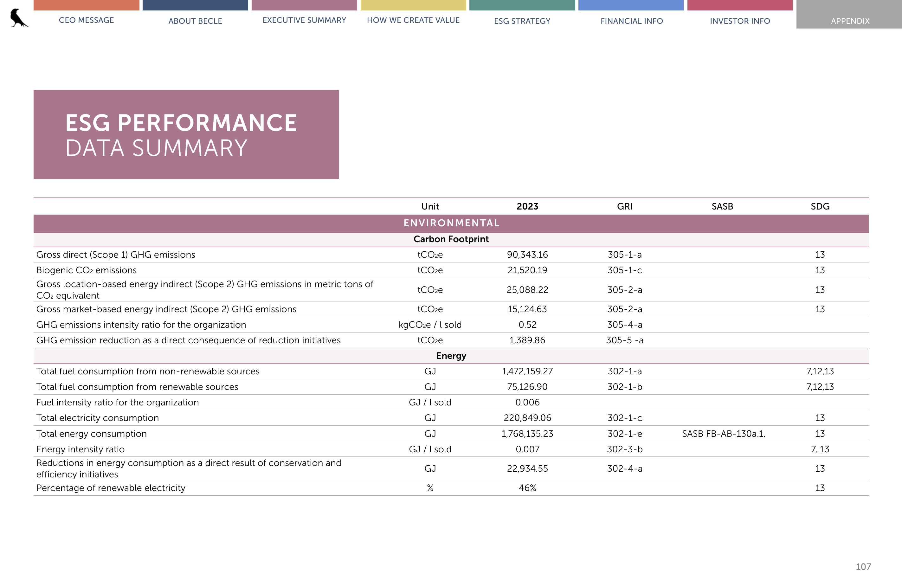
Task: Click the Energy subsection heading
Action: click(451, 356)
